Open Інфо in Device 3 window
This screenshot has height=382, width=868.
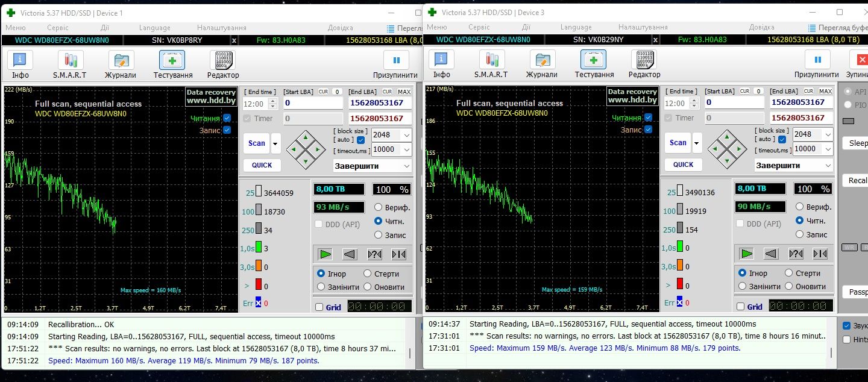tap(442, 64)
